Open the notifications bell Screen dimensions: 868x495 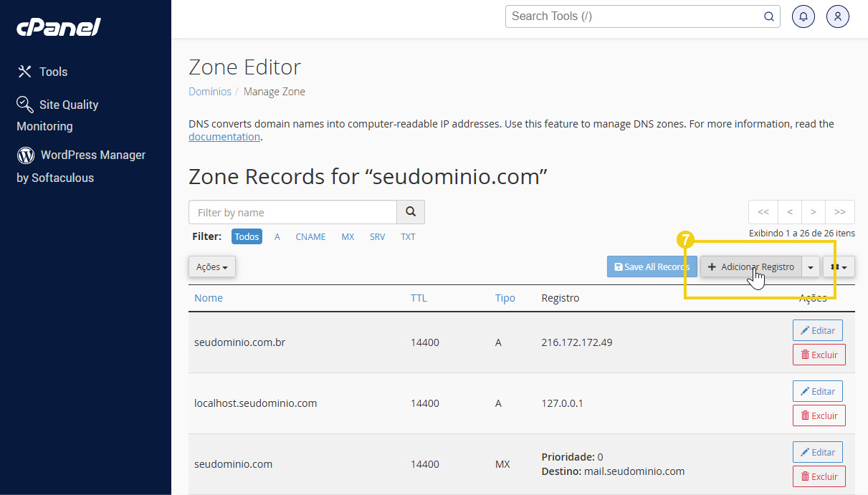[803, 16]
